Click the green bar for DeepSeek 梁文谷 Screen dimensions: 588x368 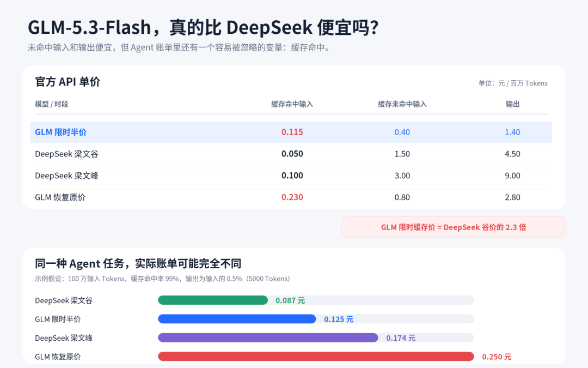click(x=213, y=300)
